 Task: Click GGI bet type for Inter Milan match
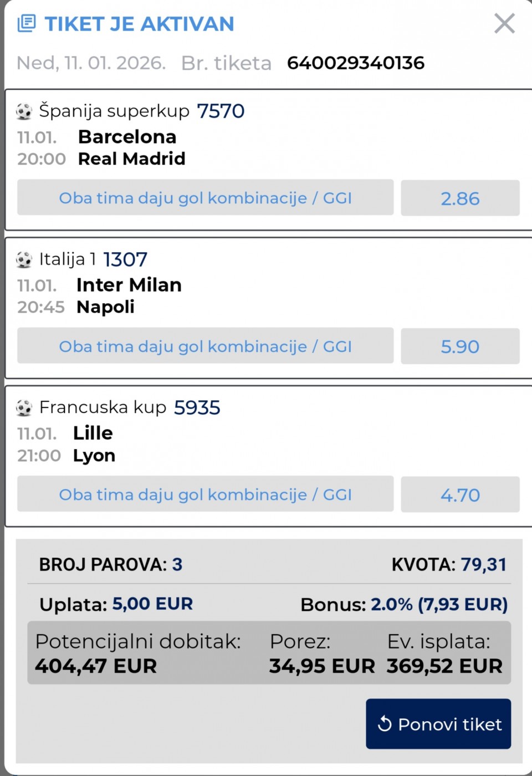pyautogui.click(x=205, y=346)
